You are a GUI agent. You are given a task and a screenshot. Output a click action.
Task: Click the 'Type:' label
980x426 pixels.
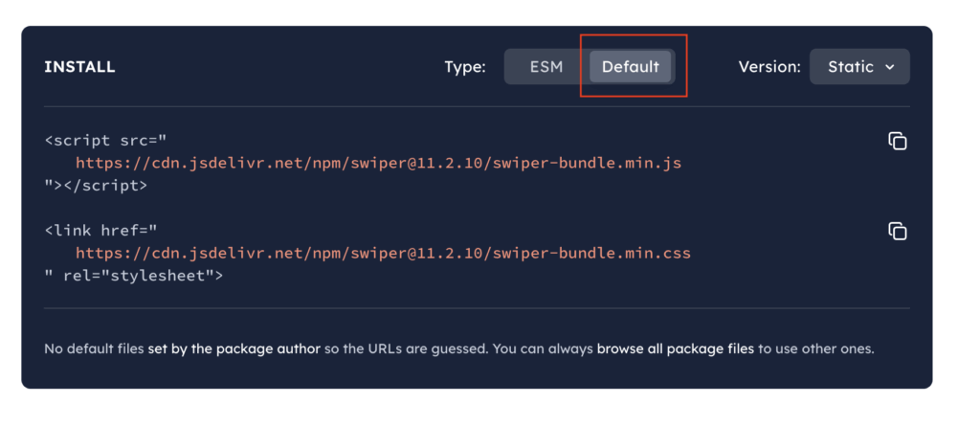click(465, 67)
